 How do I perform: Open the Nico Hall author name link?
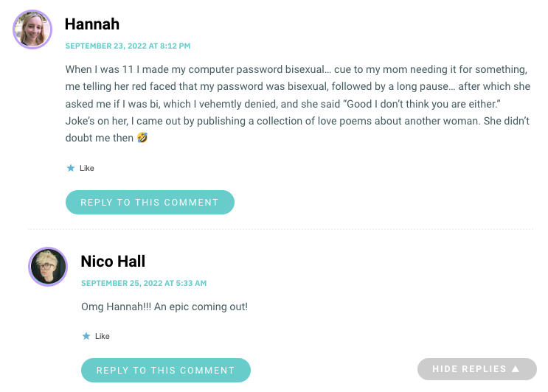point(113,261)
